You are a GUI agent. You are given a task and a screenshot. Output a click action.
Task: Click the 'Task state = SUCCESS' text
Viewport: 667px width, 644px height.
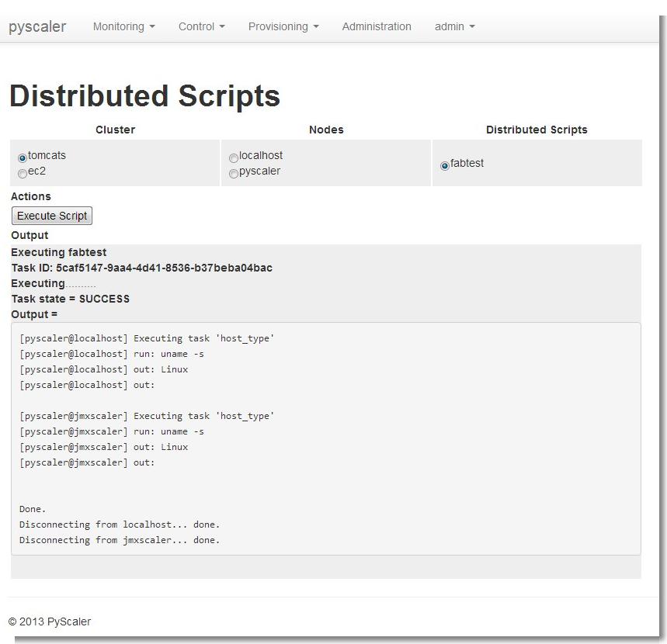point(70,299)
